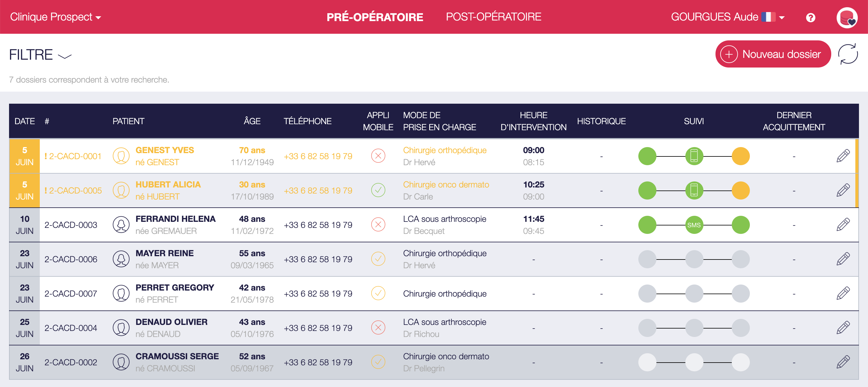Open dossier link 2-CACD-0007
The image size is (868, 387).
(71, 294)
